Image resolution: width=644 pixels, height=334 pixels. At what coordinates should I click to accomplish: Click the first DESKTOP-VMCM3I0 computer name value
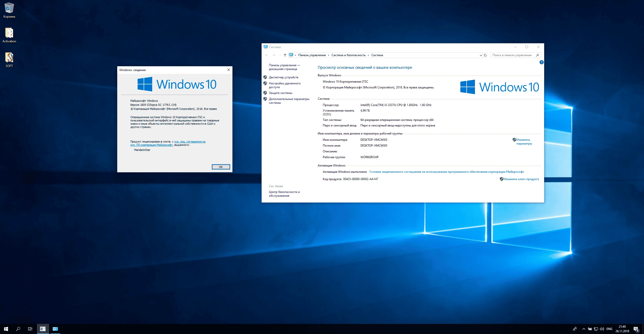(374, 140)
